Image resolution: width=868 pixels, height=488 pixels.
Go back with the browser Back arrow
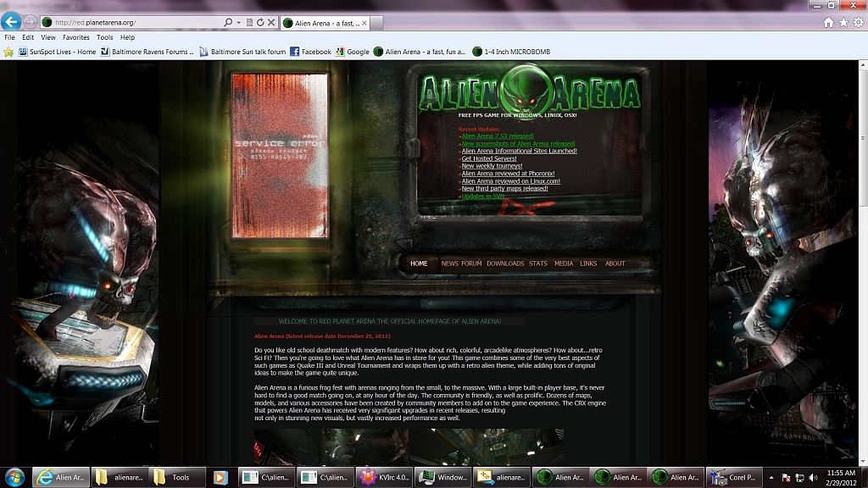(10, 21)
